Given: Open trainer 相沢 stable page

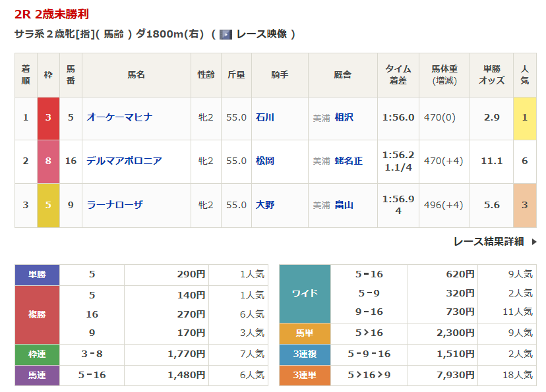Looking at the screenshot, I should (344, 117).
